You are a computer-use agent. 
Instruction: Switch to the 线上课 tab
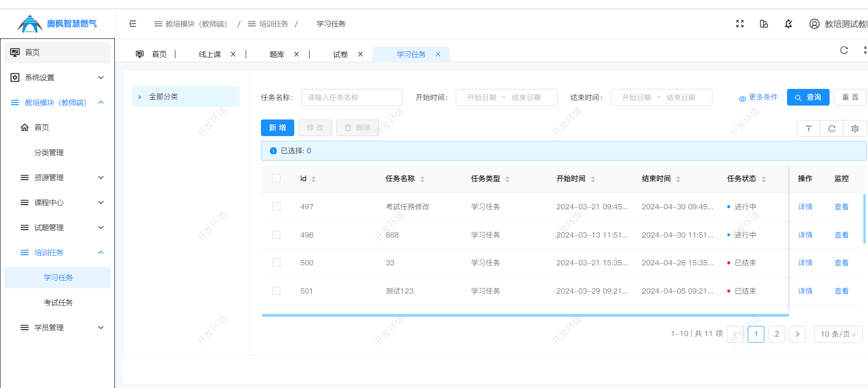click(x=210, y=54)
